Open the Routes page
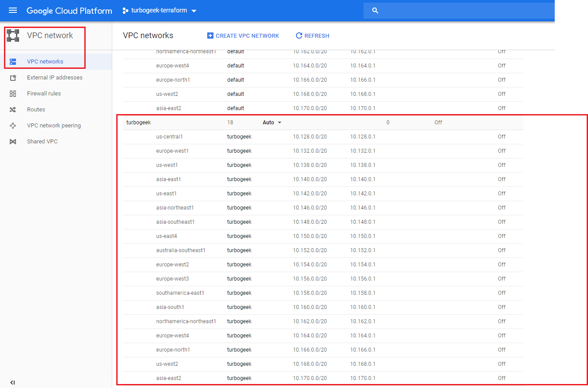 click(x=36, y=110)
